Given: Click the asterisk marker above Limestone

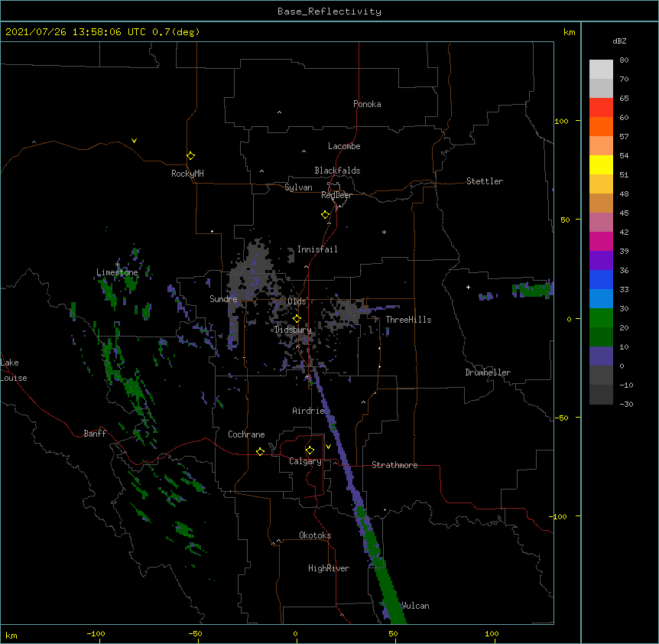Looking at the screenshot, I should [x=117, y=265].
